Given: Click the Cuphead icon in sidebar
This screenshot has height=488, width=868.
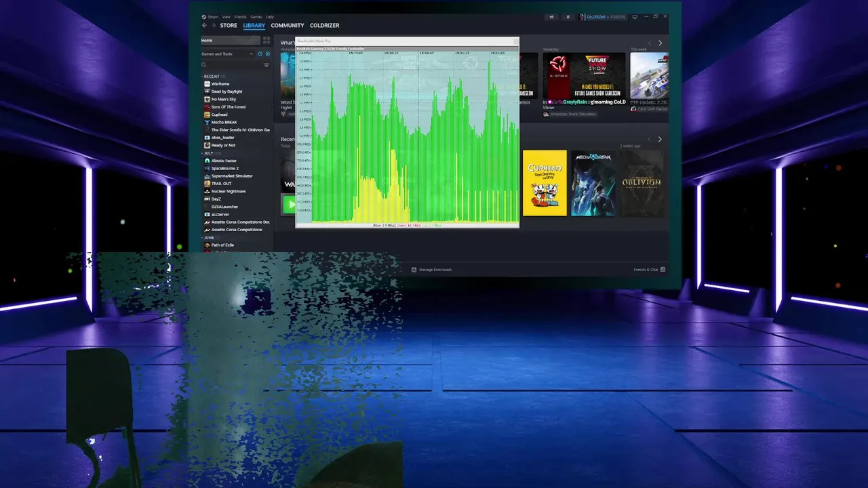Looking at the screenshot, I should pos(207,115).
